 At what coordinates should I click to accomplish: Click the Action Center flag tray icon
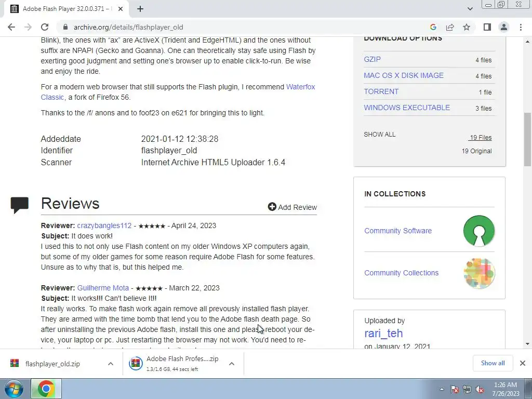455,389
